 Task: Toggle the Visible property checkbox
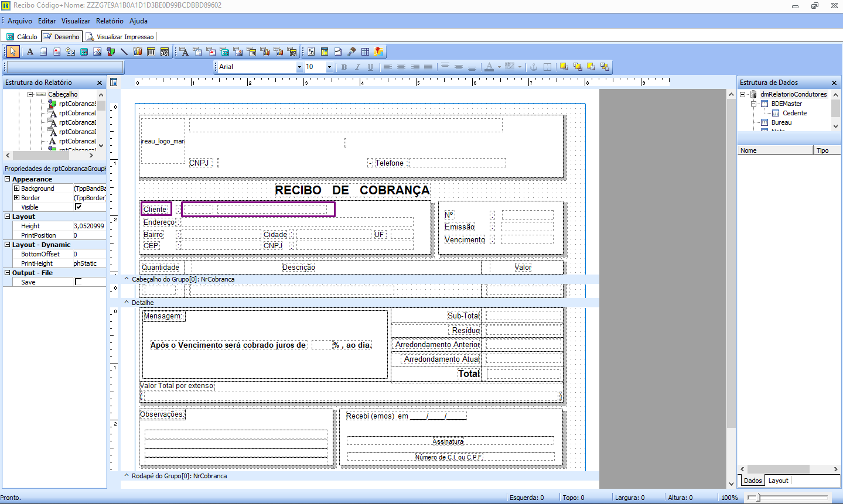click(78, 207)
